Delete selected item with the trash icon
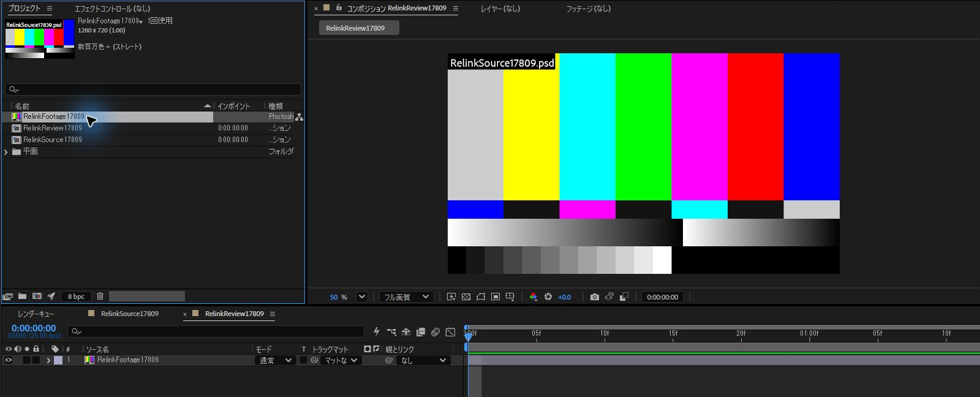Viewport: 980px width, 397px height. (100, 297)
